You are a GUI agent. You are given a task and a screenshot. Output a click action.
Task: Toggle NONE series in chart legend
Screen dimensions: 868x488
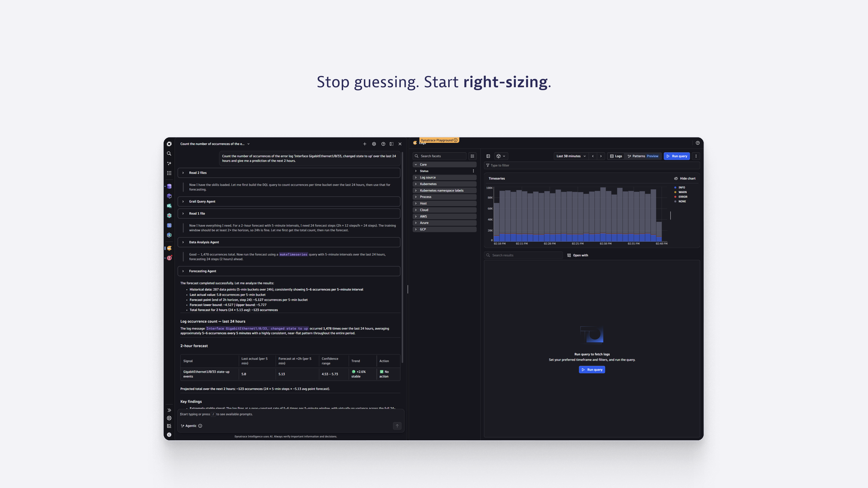680,201
